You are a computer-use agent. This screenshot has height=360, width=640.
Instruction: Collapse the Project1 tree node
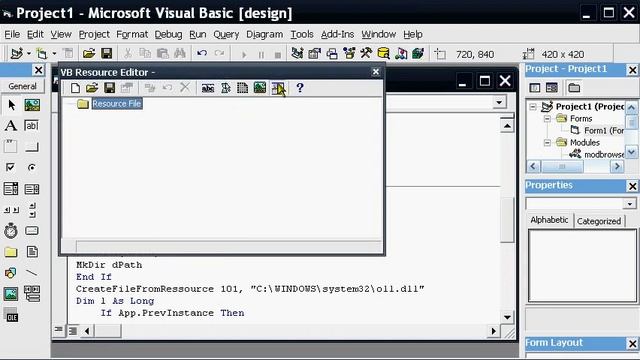pyautogui.click(x=533, y=107)
